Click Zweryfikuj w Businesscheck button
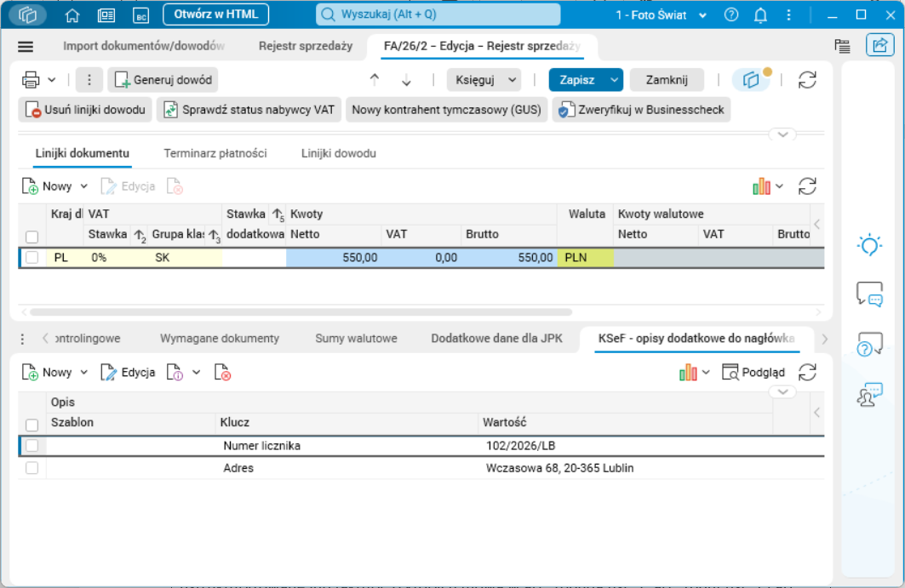Screen dimensions: 905x588 [641, 110]
